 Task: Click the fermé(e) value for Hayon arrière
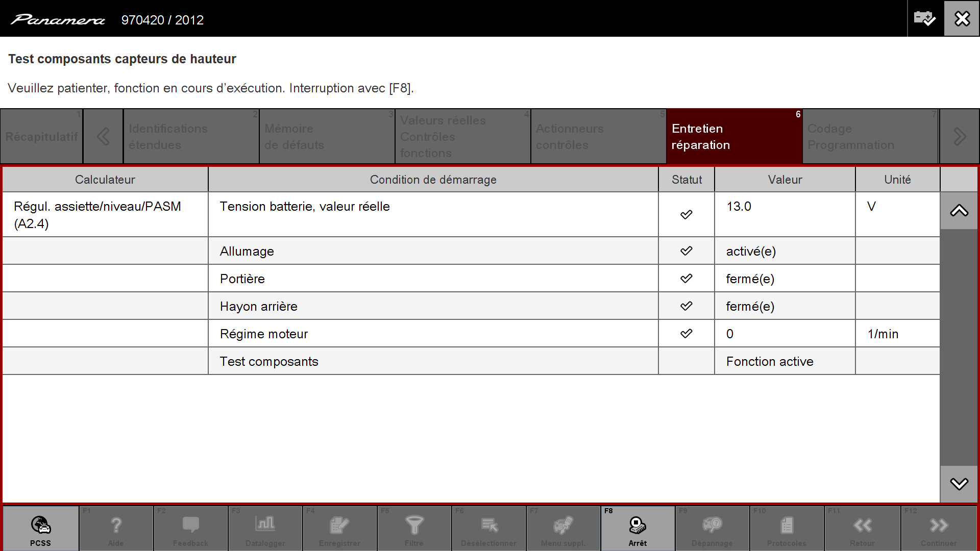coord(785,306)
